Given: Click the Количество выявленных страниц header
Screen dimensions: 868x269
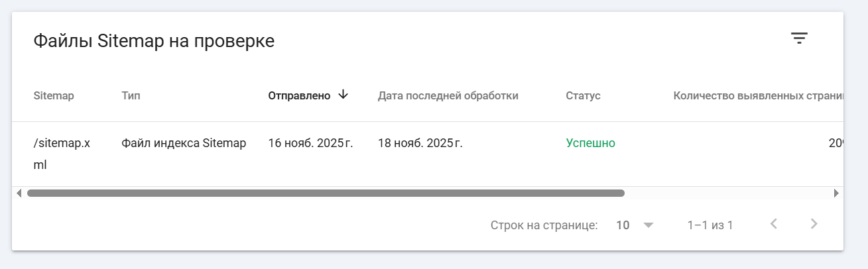Looking at the screenshot, I should (757, 95).
